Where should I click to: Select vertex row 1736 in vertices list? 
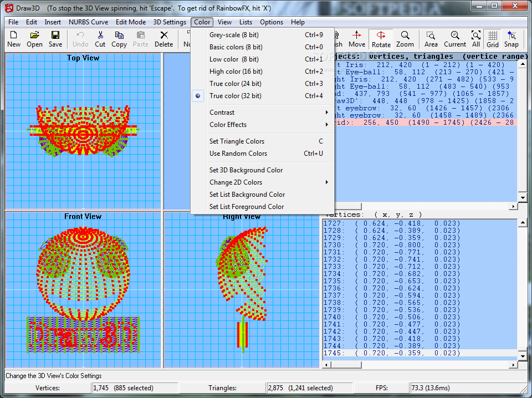click(420, 288)
